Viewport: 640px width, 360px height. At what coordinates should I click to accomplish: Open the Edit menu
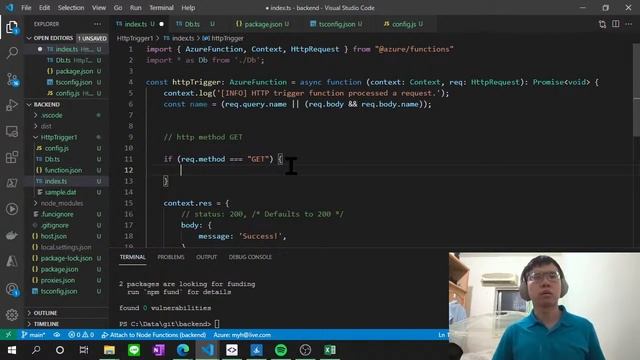point(44,8)
